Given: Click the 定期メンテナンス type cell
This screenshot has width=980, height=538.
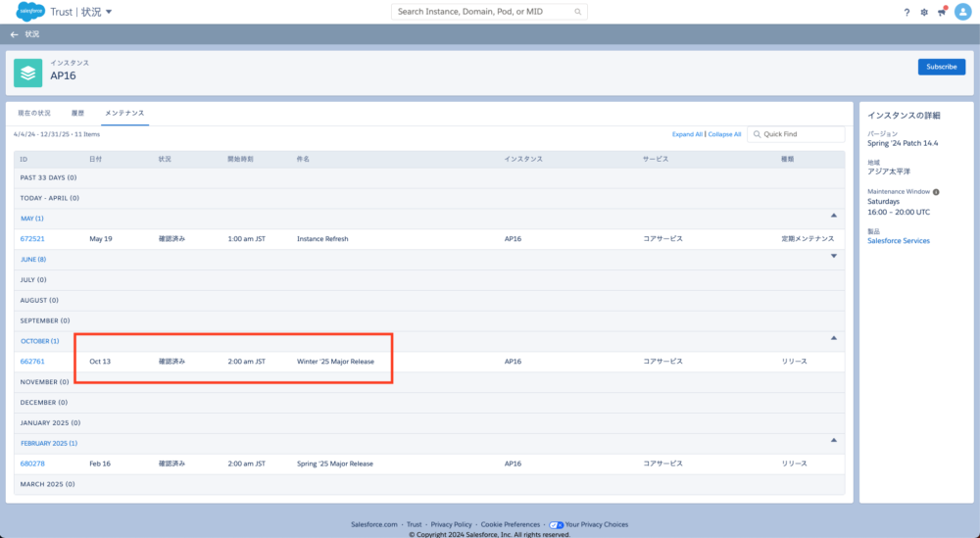Looking at the screenshot, I should pyautogui.click(x=808, y=239).
